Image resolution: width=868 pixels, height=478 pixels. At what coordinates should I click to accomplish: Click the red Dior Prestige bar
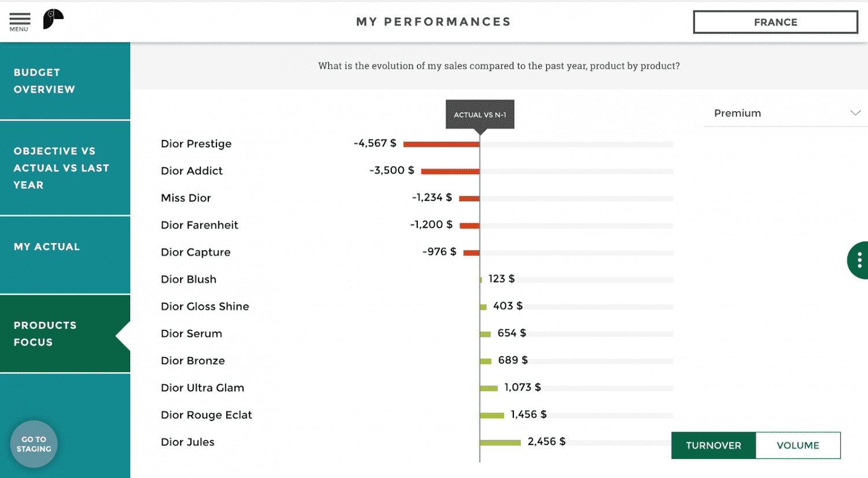click(441, 144)
